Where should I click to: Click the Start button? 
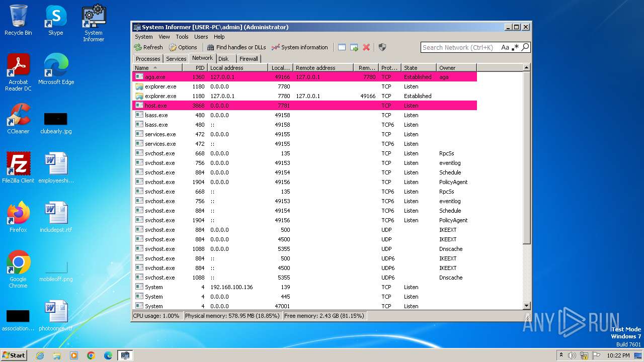[x=14, y=355]
